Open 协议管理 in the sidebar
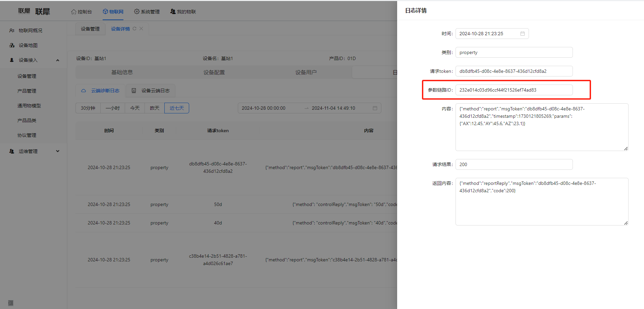Screen dimensions: 644x309 27,135
